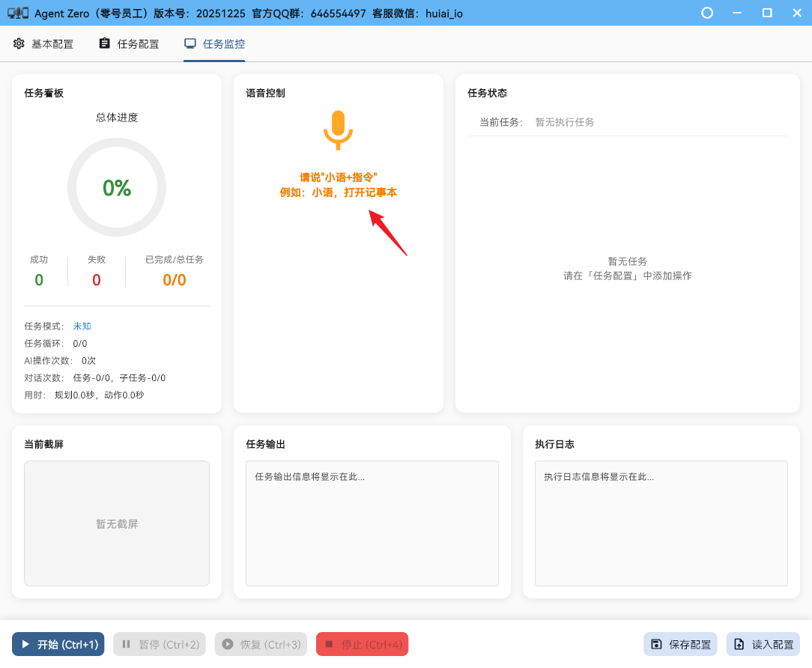
Task: Click inside the 执行日志 text area
Action: pyautogui.click(x=661, y=523)
